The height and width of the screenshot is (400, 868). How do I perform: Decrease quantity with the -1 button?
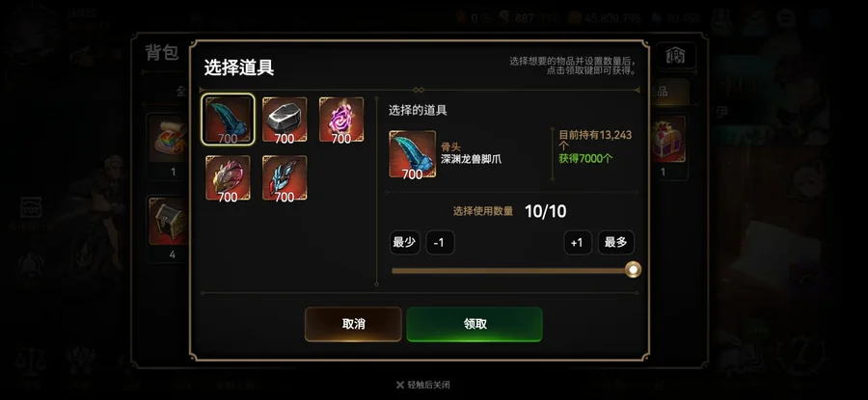click(440, 242)
